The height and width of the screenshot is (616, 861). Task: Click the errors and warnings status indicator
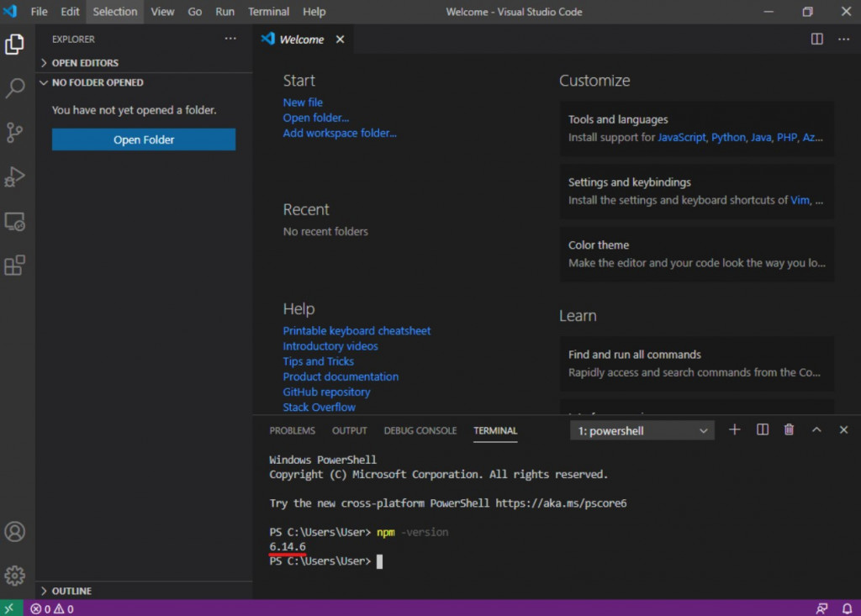[x=52, y=609]
